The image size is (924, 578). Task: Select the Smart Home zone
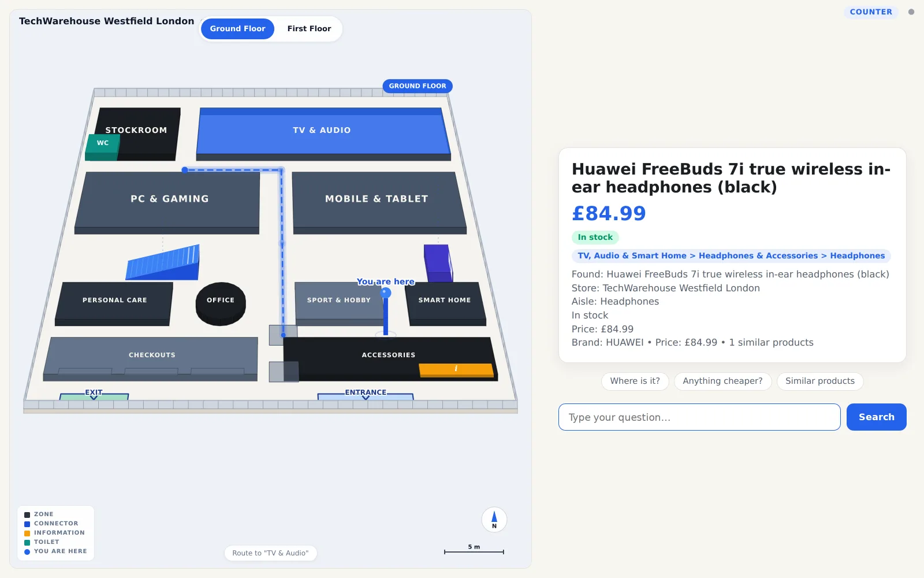click(445, 303)
